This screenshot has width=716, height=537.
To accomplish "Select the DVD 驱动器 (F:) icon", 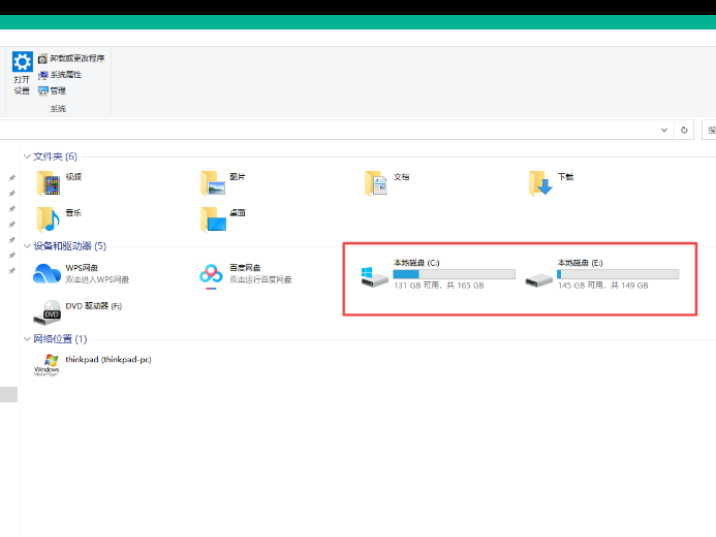I will click(47, 313).
